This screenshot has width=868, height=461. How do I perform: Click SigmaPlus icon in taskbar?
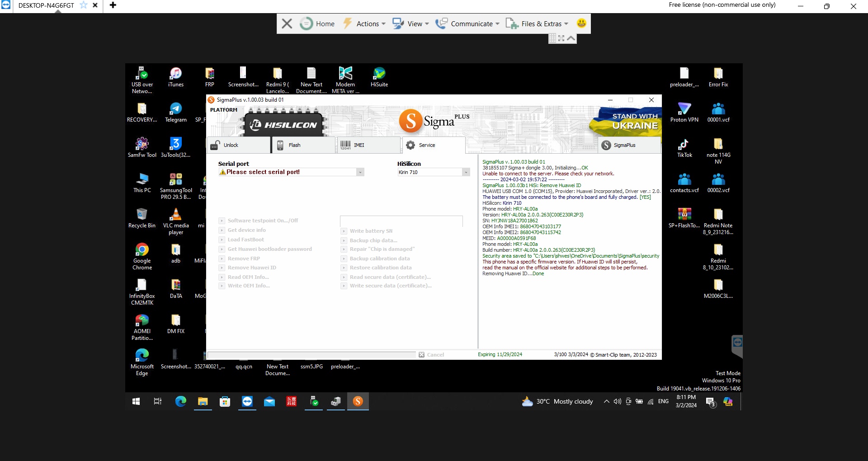358,401
